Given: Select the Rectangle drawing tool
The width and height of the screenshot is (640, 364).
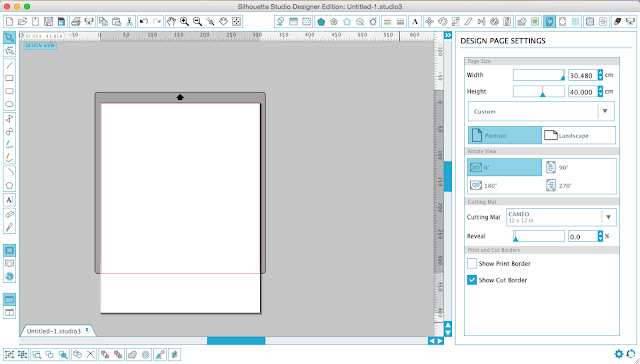Looking at the screenshot, I should pyautogui.click(x=9, y=78).
